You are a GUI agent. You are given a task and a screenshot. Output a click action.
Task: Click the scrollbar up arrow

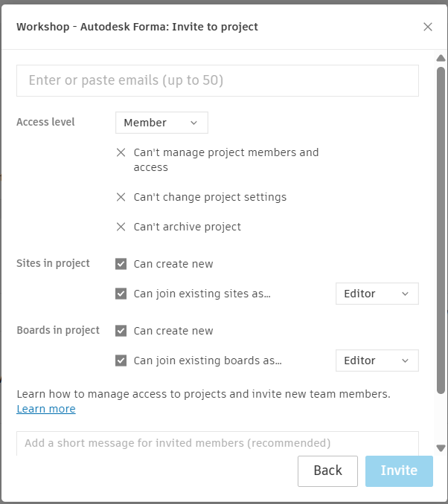pyautogui.click(x=441, y=59)
